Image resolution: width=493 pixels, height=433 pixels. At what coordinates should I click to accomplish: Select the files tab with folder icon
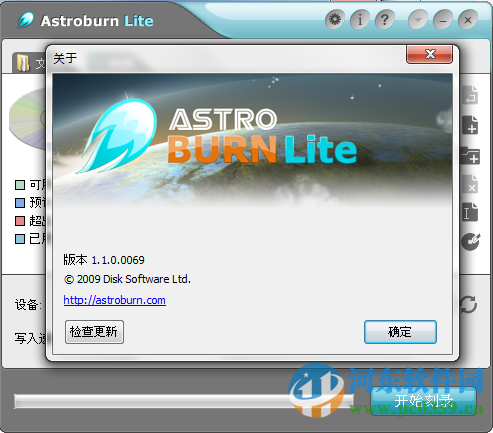[29, 63]
